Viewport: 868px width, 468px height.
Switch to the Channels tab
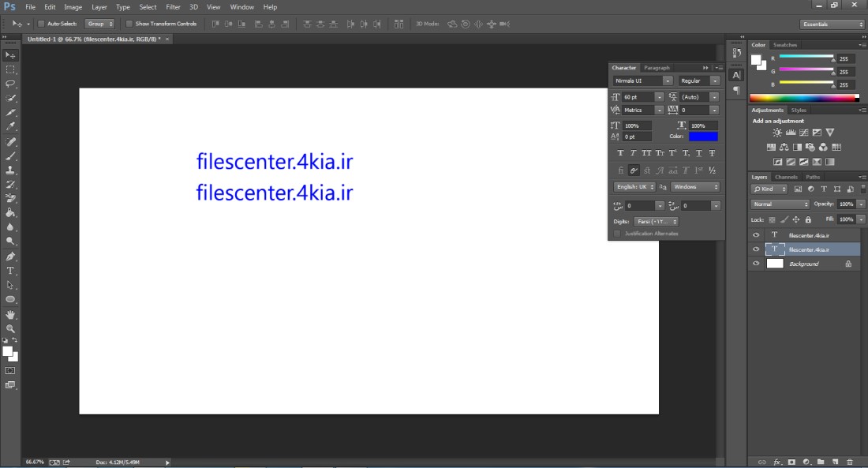pos(786,178)
